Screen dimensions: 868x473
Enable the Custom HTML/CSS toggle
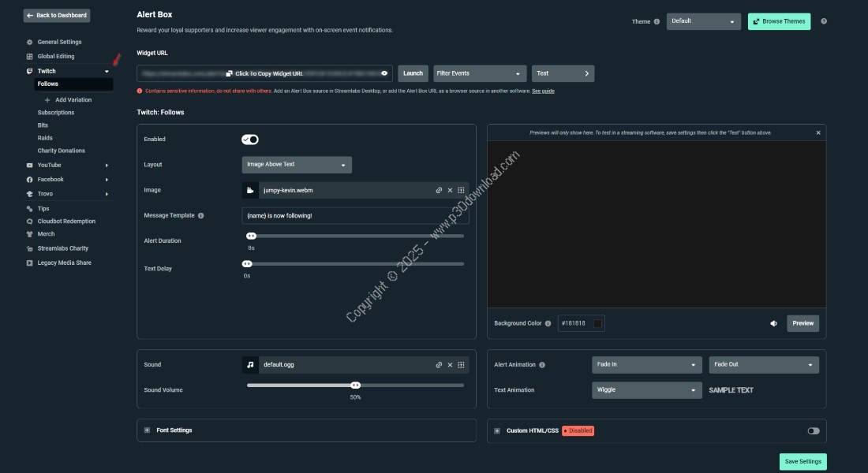pos(813,430)
